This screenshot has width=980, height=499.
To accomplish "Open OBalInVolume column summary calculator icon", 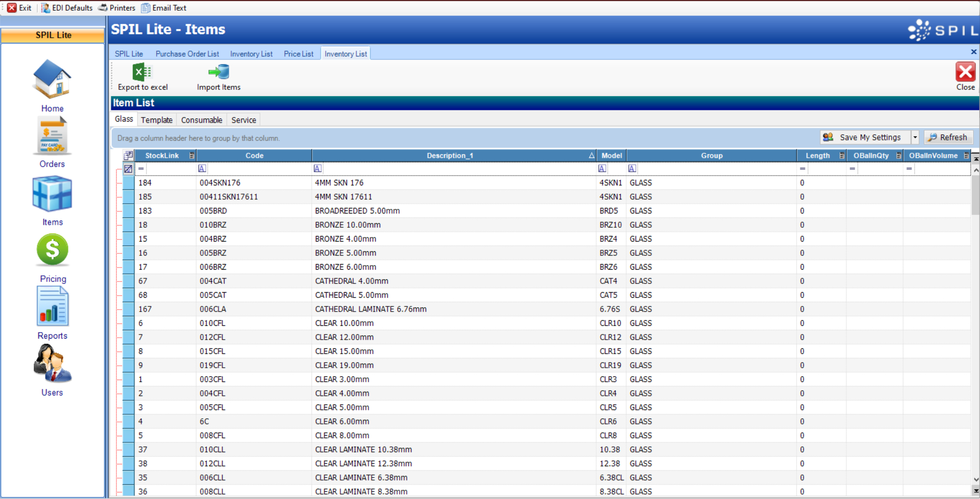I will 966,155.
